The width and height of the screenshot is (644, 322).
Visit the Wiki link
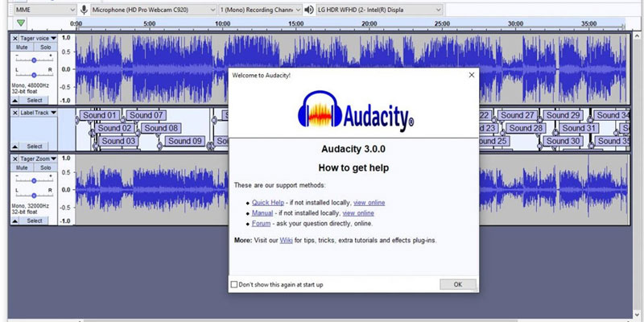287,240
